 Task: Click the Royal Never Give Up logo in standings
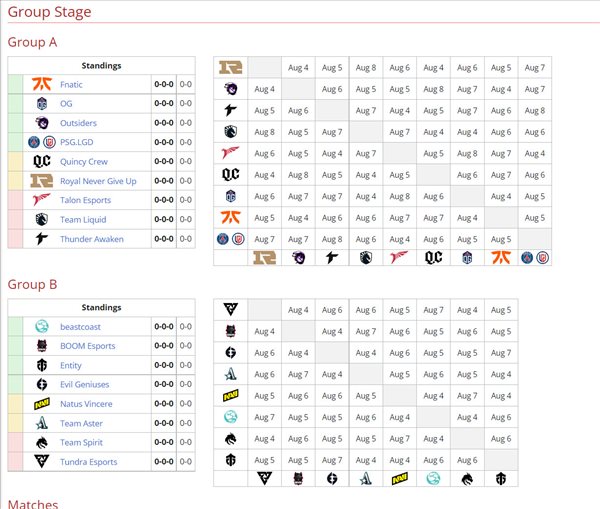point(42,181)
